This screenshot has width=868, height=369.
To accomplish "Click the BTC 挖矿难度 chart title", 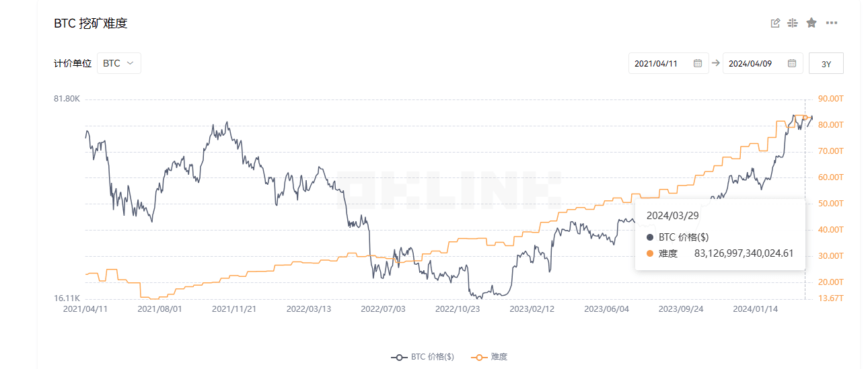I will [x=90, y=24].
